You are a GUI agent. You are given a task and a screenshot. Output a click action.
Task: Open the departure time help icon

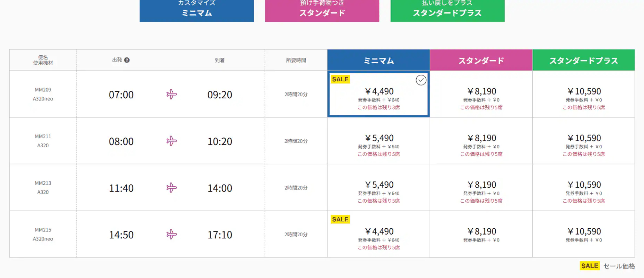click(x=128, y=60)
